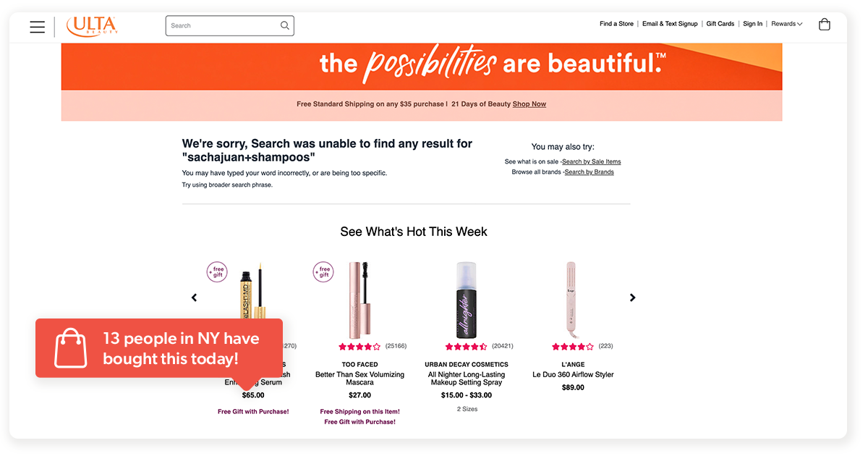868x464 pixels.
Task: Click Search by Brands
Action: click(589, 172)
